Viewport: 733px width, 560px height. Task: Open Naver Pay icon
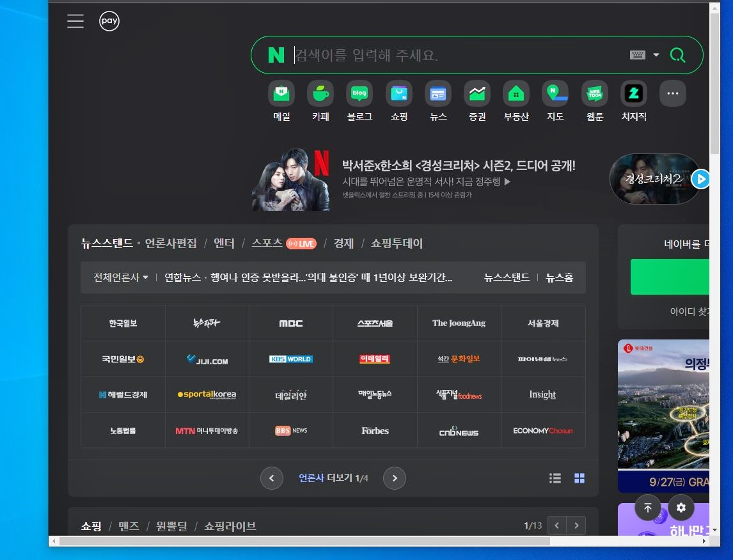coord(109,21)
